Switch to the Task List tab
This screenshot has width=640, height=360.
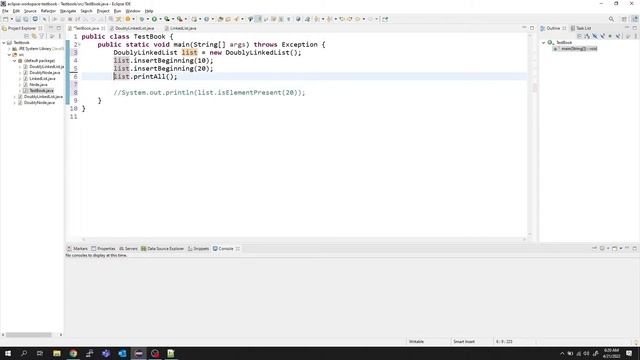pyautogui.click(x=581, y=28)
